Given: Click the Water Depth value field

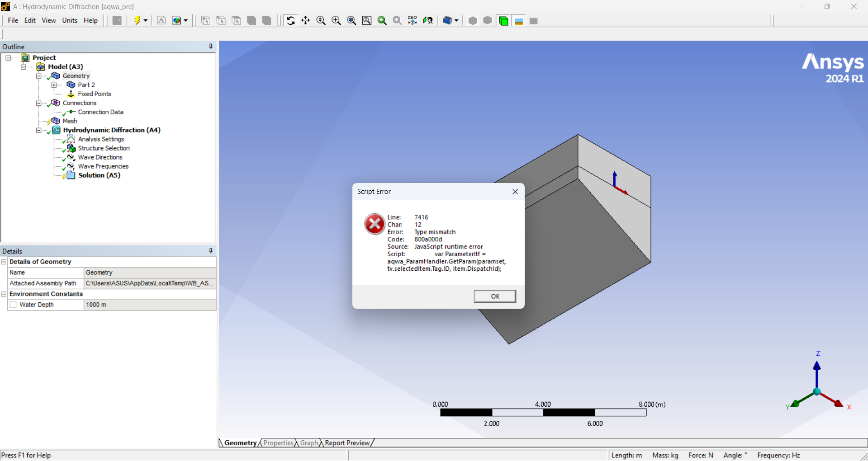Looking at the screenshot, I should [x=149, y=305].
